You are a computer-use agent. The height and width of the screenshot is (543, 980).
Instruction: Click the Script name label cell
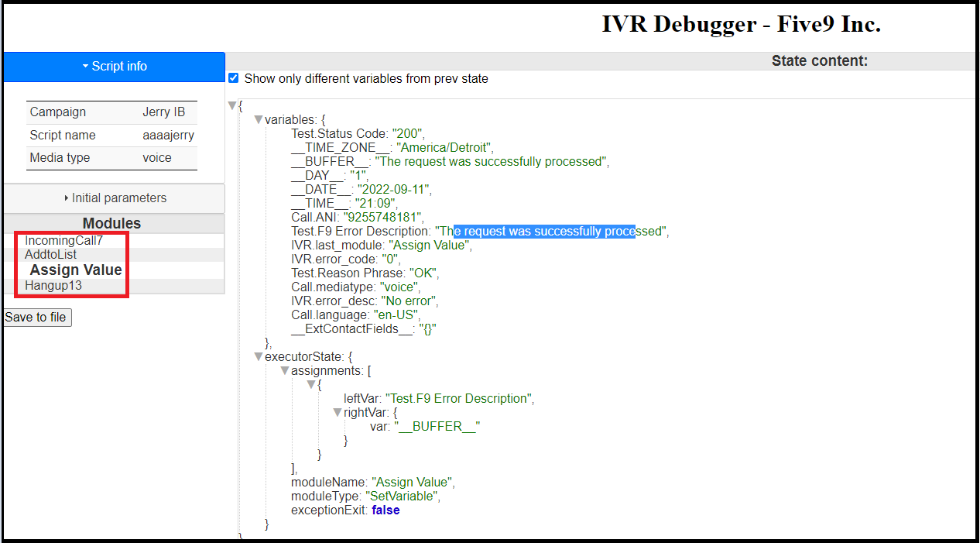63,136
